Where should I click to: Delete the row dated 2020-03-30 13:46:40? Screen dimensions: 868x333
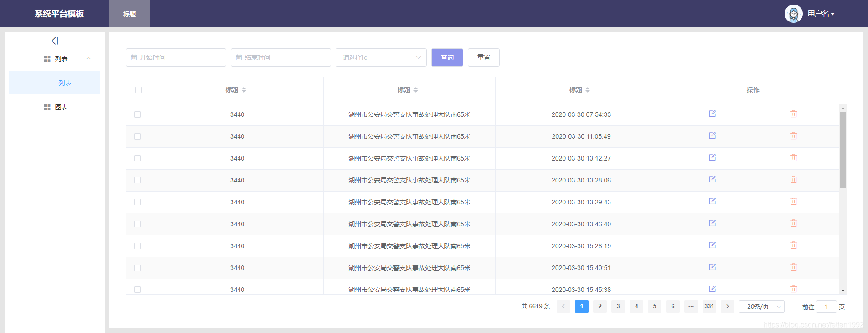click(x=793, y=223)
